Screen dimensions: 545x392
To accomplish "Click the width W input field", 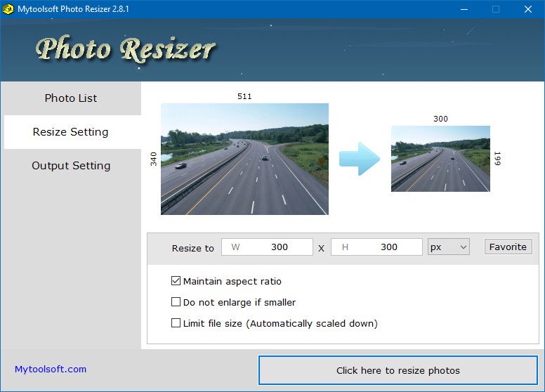I will 267,247.
